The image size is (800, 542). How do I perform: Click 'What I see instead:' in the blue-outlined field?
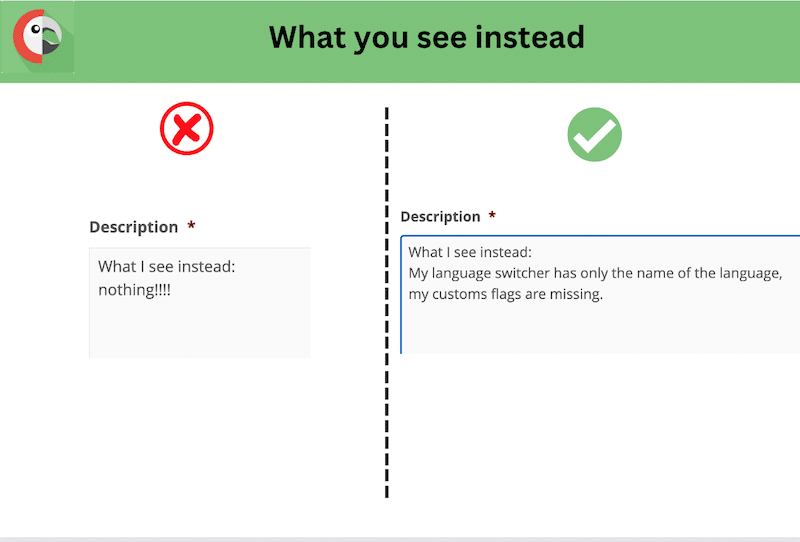(x=470, y=252)
